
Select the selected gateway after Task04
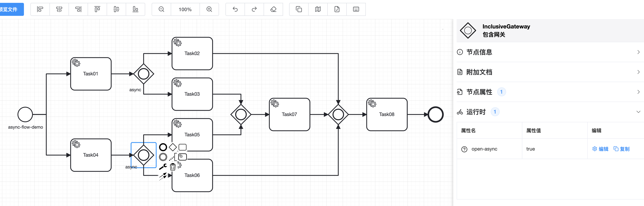(x=144, y=155)
